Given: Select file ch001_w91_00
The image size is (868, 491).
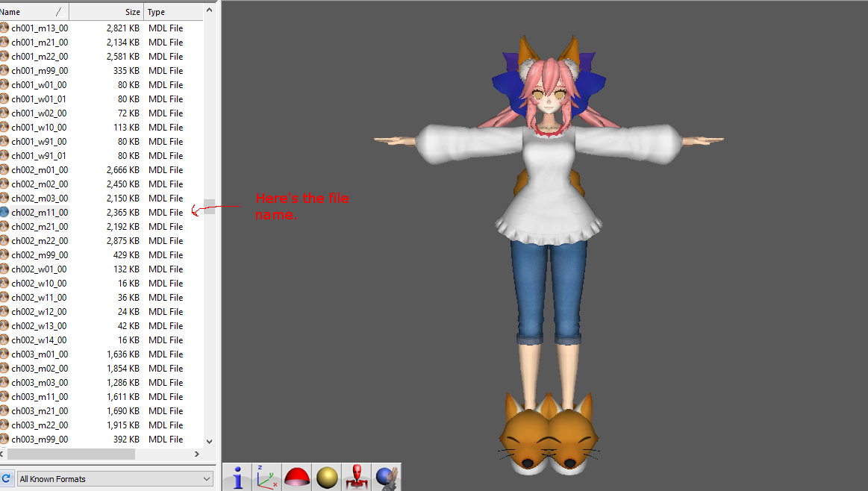Looking at the screenshot, I should (39, 142).
